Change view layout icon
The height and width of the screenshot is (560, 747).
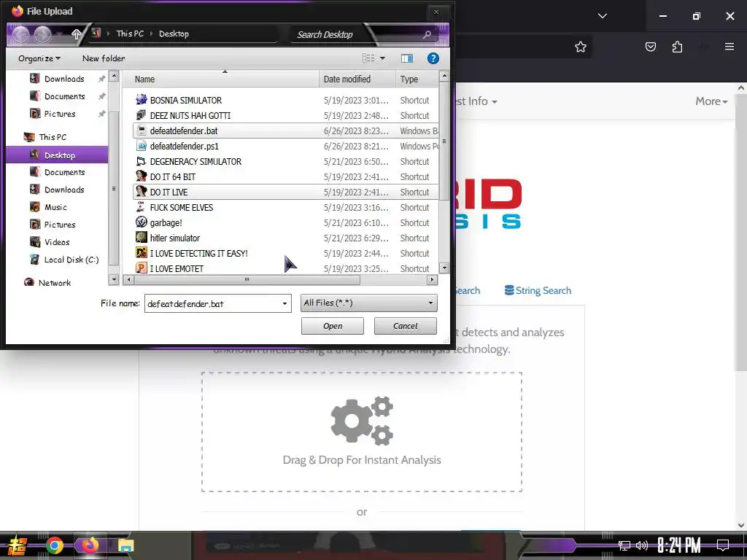tap(368, 58)
